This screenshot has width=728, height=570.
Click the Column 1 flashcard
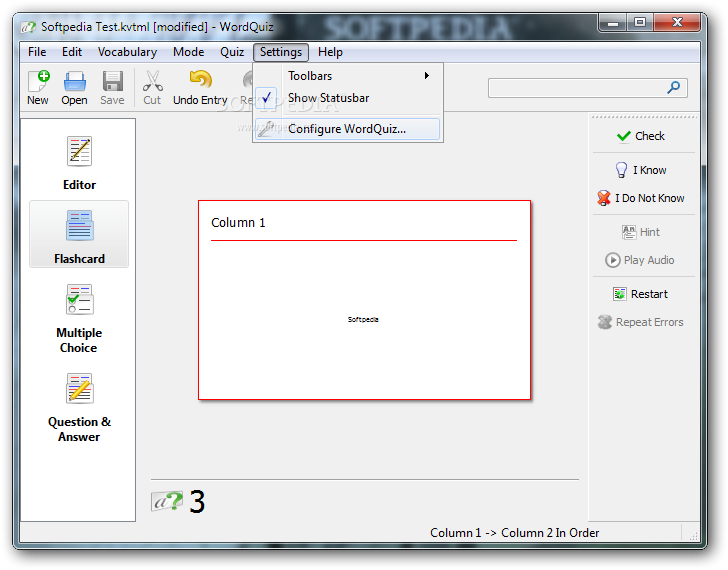tap(364, 300)
